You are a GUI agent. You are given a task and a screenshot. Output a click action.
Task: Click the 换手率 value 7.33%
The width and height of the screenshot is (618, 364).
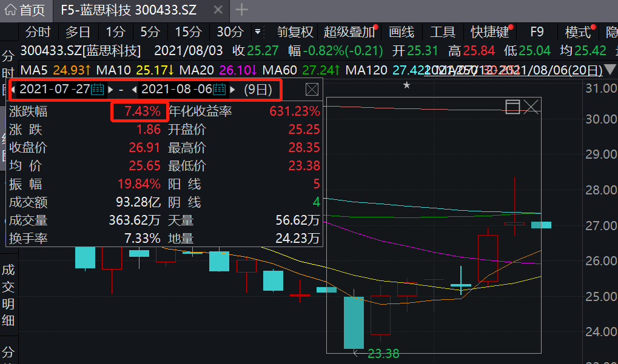pyautogui.click(x=143, y=239)
